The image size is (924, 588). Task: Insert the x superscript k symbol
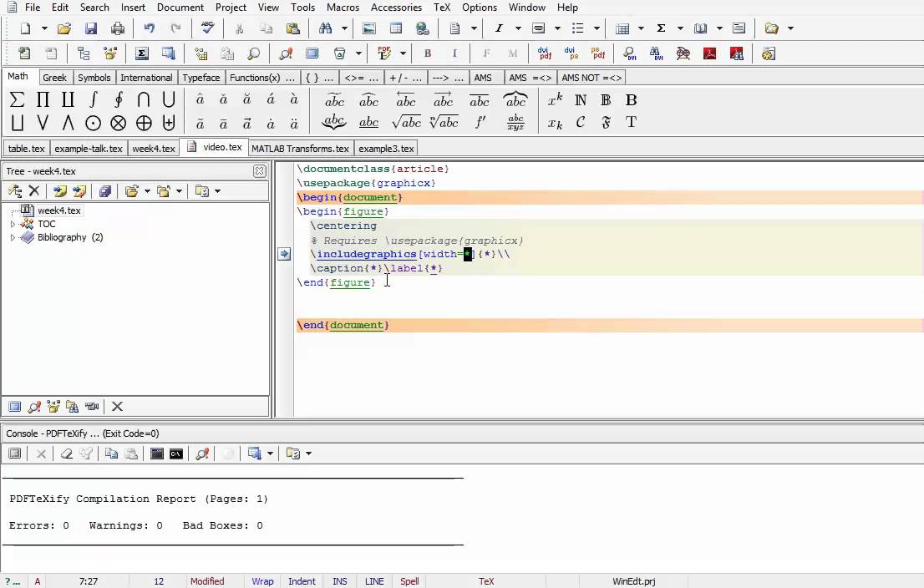(x=555, y=99)
